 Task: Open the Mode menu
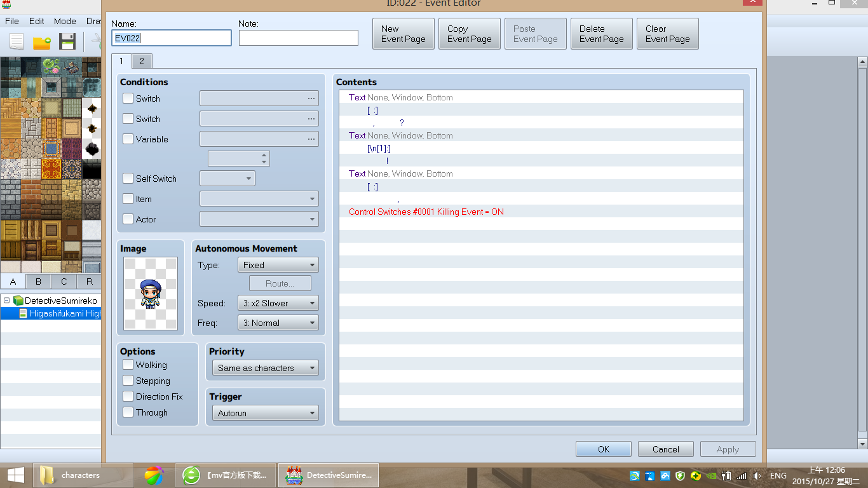tap(65, 21)
